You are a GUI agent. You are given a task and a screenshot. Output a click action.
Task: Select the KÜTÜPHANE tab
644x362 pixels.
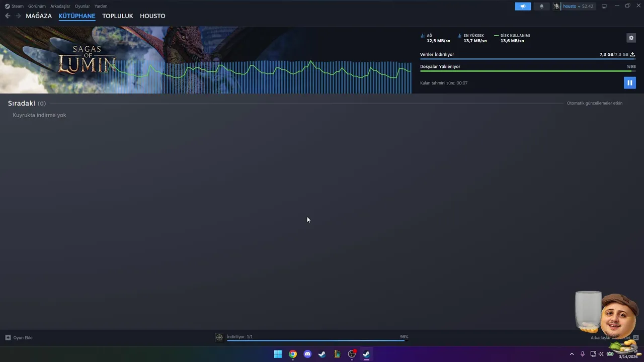point(77,16)
